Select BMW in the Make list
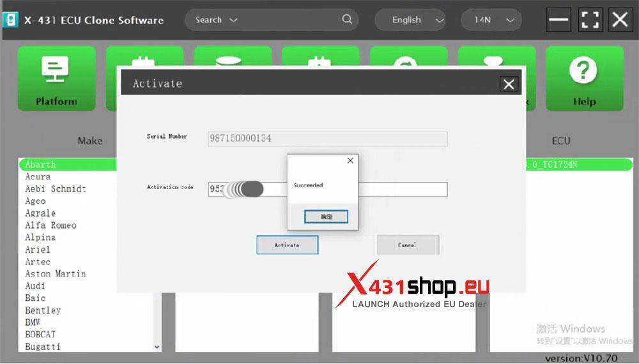Image resolution: width=639 pixels, height=364 pixels. (33, 322)
